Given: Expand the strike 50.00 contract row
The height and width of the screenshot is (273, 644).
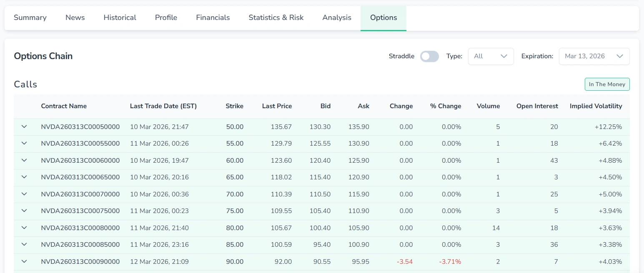Looking at the screenshot, I should pyautogui.click(x=24, y=127).
